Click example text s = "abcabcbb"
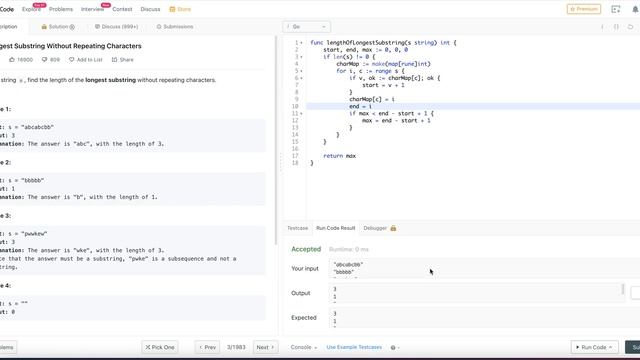Viewport: 640px width, 360px height. tap(31, 127)
